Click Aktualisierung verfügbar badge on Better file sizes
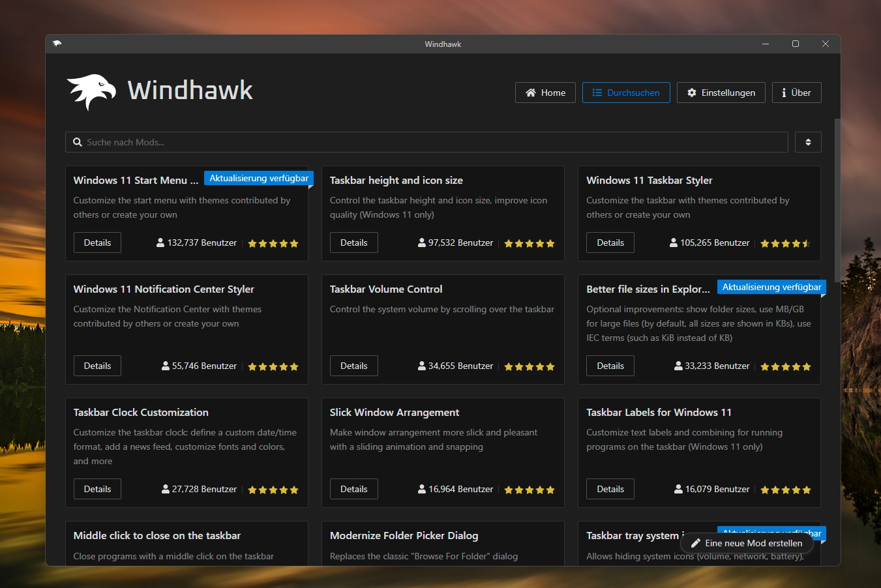881x588 pixels. click(771, 287)
